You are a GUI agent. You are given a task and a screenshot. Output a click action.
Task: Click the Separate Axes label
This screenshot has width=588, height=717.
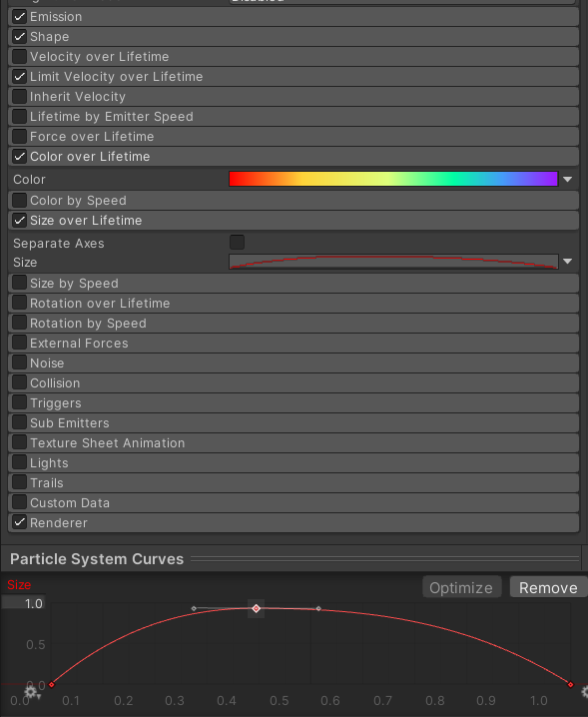[59, 244]
